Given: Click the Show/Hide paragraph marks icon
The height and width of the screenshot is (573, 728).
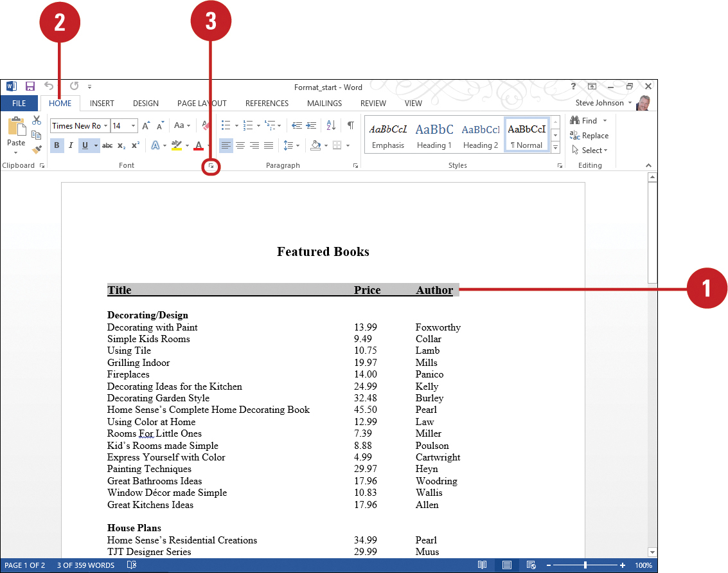Looking at the screenshot, I should pos(351,125).
